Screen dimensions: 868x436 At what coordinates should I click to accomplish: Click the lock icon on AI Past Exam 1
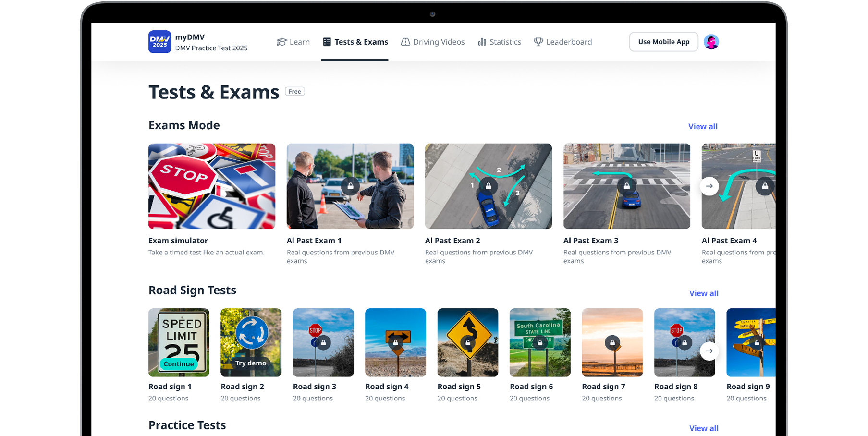point(350,186)
